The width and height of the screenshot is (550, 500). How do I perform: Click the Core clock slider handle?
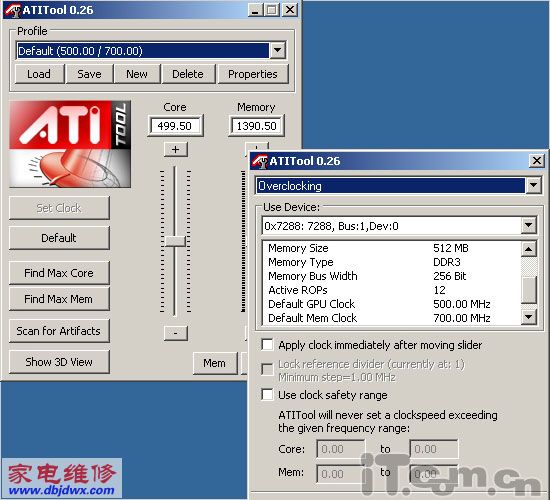point(175,241)
